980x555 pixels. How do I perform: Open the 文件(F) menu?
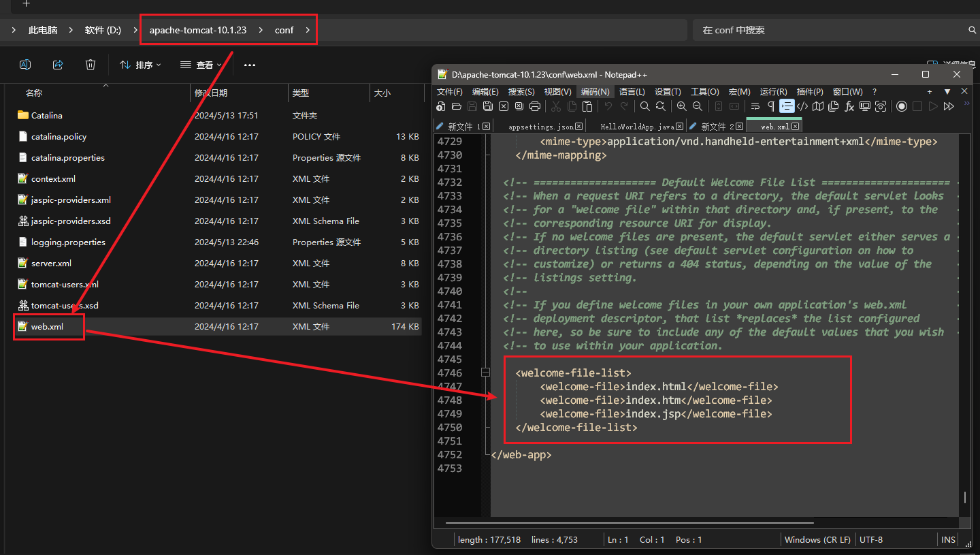pos(449,92)
